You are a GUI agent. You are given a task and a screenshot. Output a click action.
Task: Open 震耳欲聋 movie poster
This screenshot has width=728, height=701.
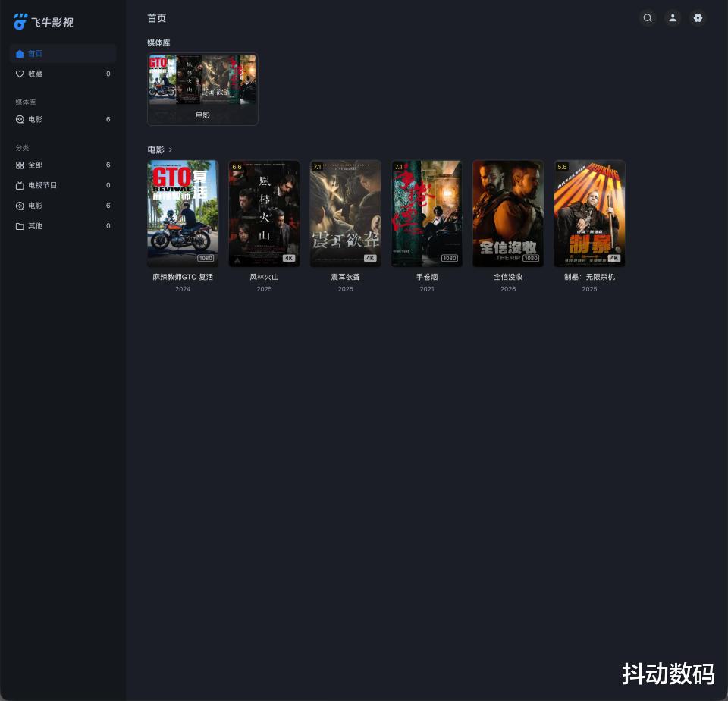pyautogui.click(x=346, y=213)
